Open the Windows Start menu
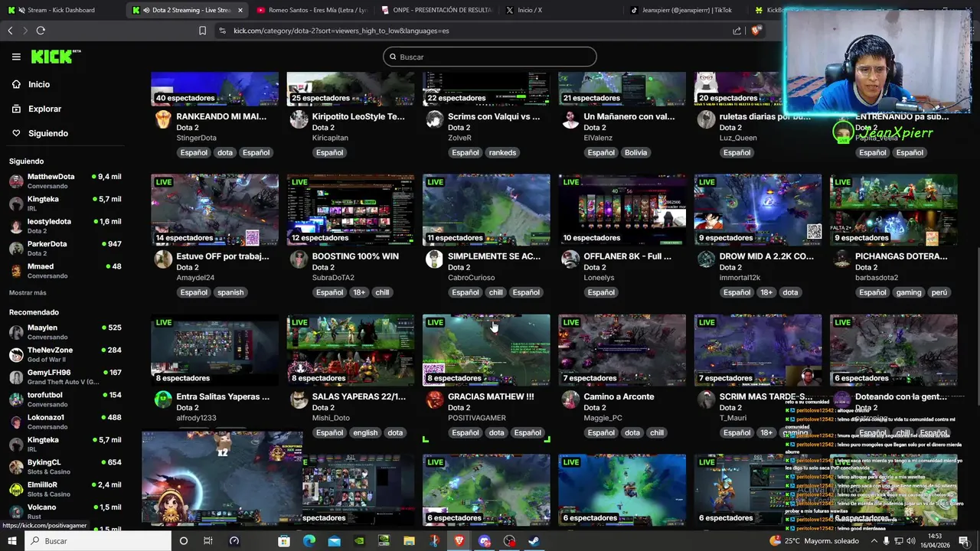 point(12,541)
